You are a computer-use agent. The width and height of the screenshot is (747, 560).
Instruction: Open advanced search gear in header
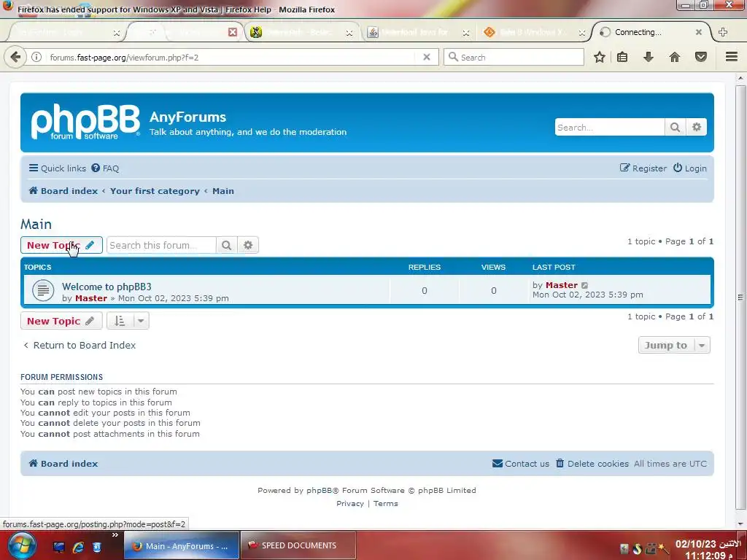pos(697,127)
